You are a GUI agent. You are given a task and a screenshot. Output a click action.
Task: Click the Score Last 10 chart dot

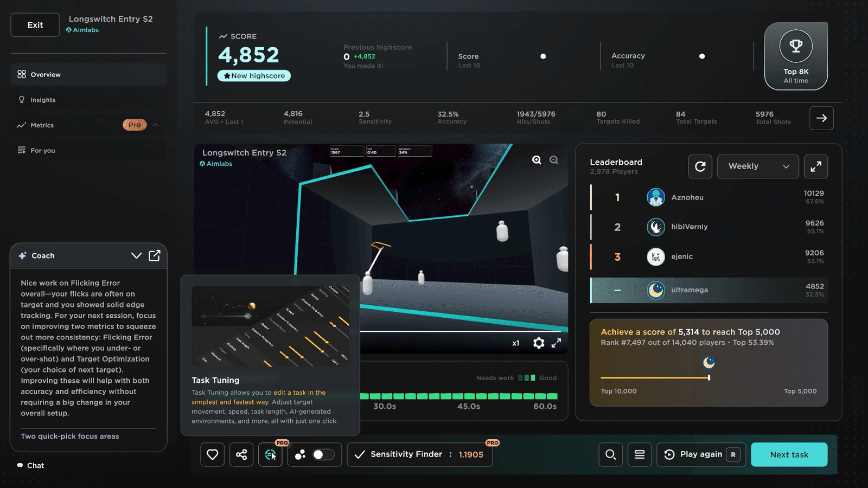pos(543,56)
